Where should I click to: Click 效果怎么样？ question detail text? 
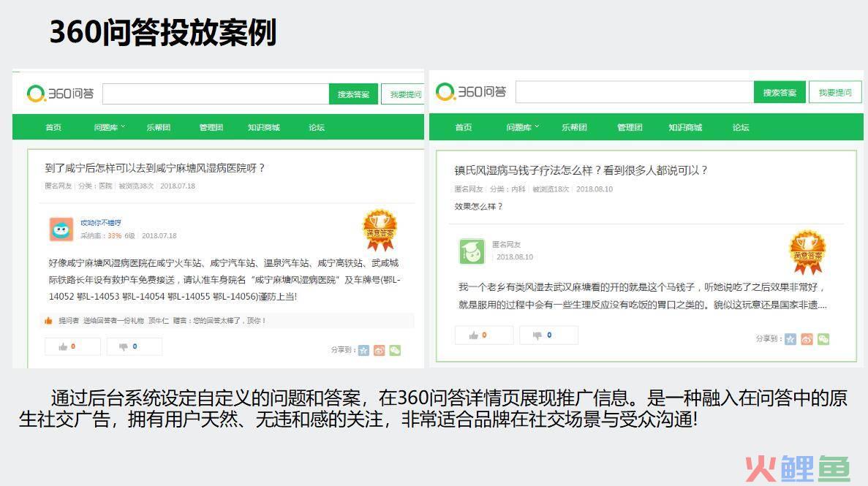(479, 207)
